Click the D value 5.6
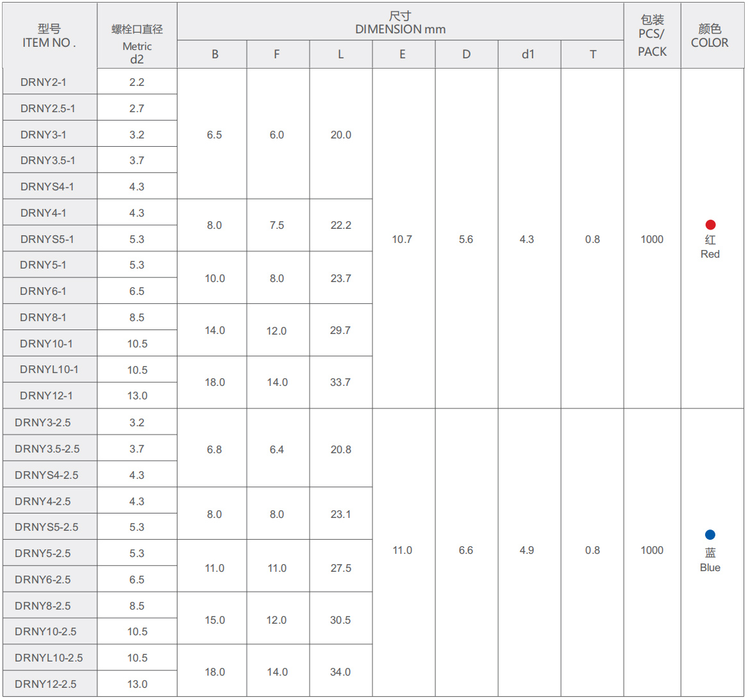This screenshot has width=748, height=700. tap(466, 240)
